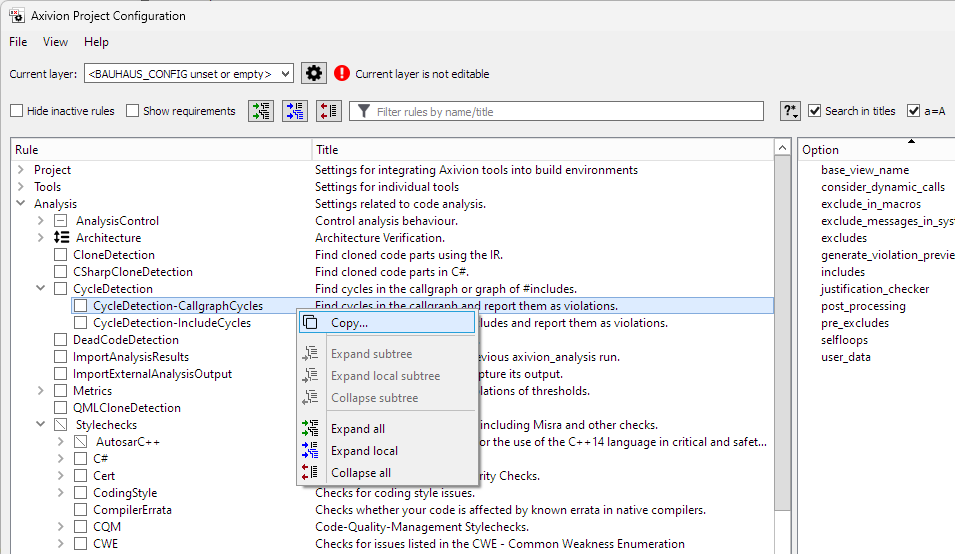
Task: Select the base_view_name option
Action: [x=865, y=170]
